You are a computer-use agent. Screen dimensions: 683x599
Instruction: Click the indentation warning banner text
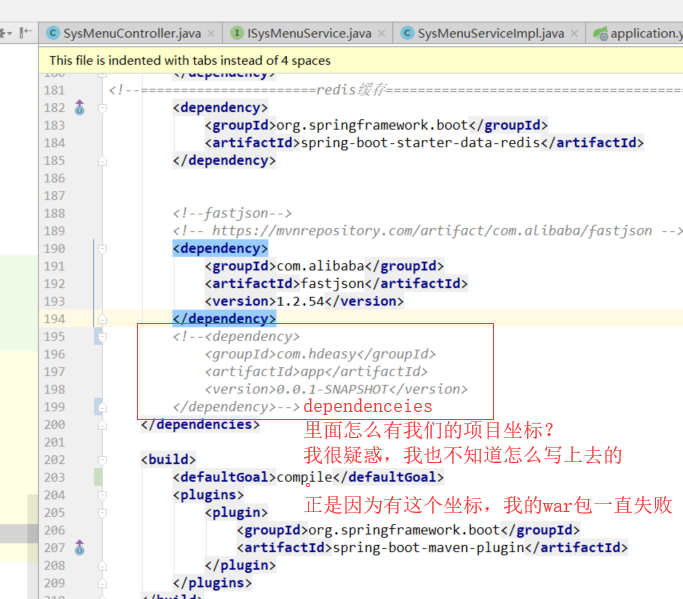click(x=190, y=61)
